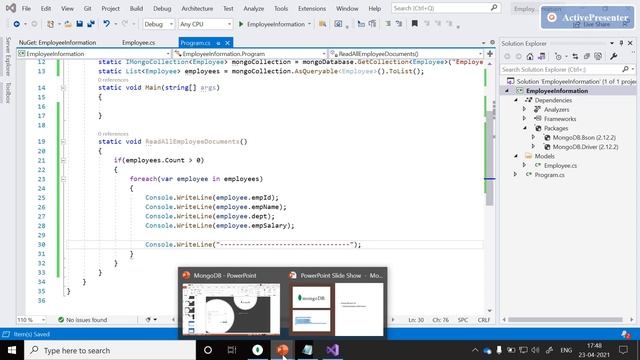Click the Cortana circle icon on taskbar
The height and width of the screenshot is (360, 640).
pos(208,350)
